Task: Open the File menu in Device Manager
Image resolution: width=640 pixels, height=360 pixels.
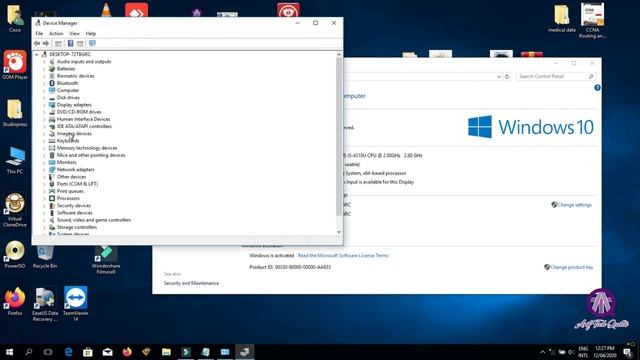Action: pos(39,33)
